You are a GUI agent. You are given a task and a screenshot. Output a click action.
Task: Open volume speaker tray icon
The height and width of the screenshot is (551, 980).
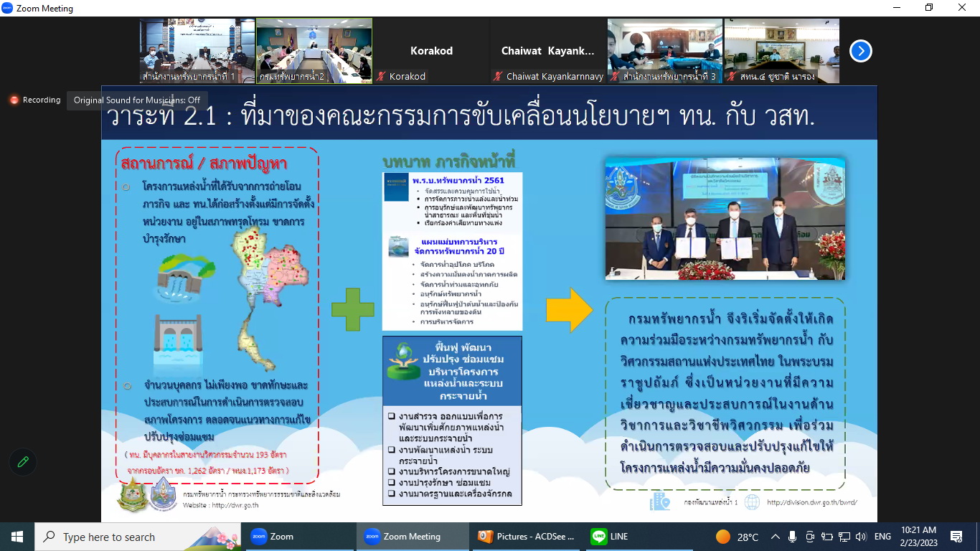(862, 537)
